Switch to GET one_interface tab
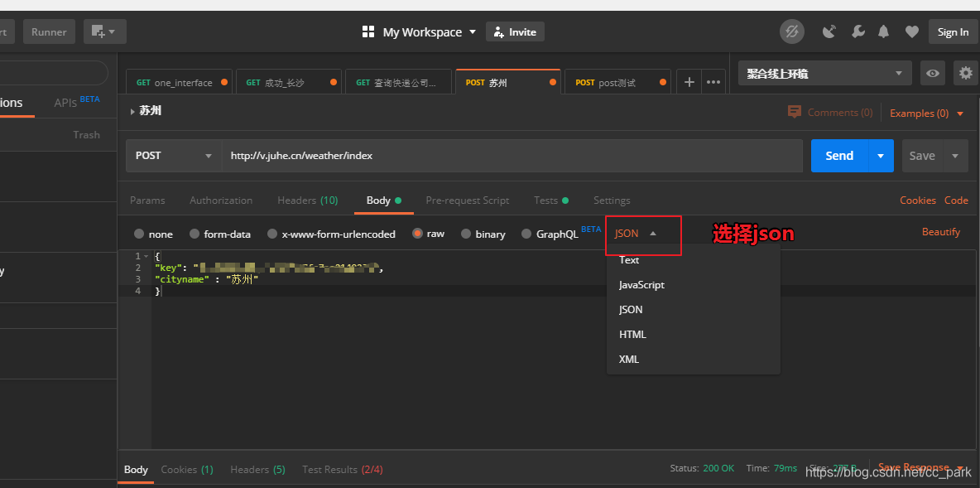Image resolution: width=980 pixels, height=488 pixels. [180, 82]
